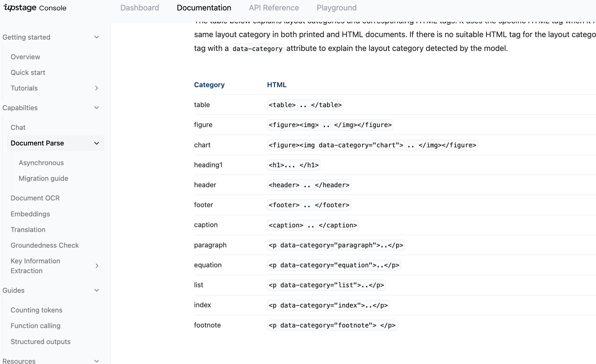Expand Key Information Extraction chevron
Image resolution: width=596 pixels, height=364 pixels.
point(97,266)
